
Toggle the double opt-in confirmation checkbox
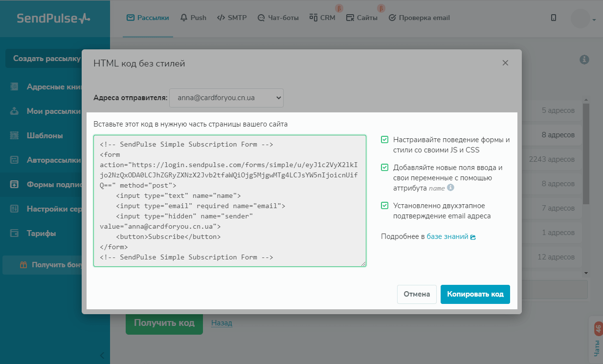click(x=385, y=206)
